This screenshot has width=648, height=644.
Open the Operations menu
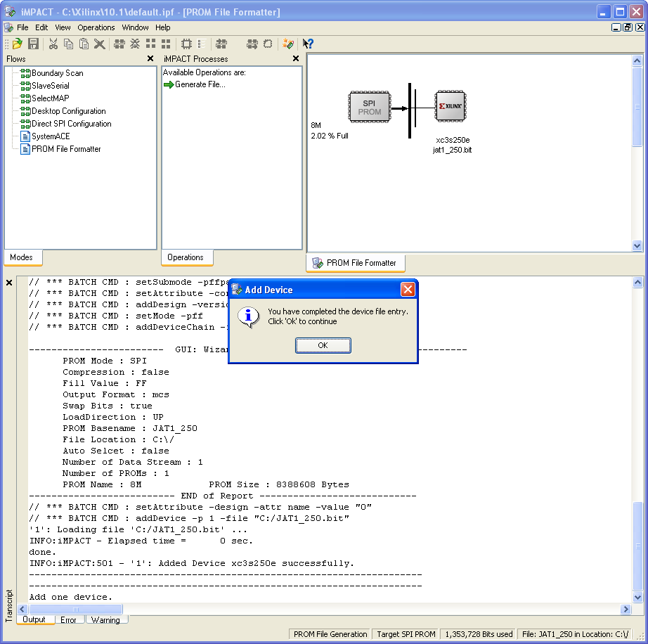coord(96,27)
